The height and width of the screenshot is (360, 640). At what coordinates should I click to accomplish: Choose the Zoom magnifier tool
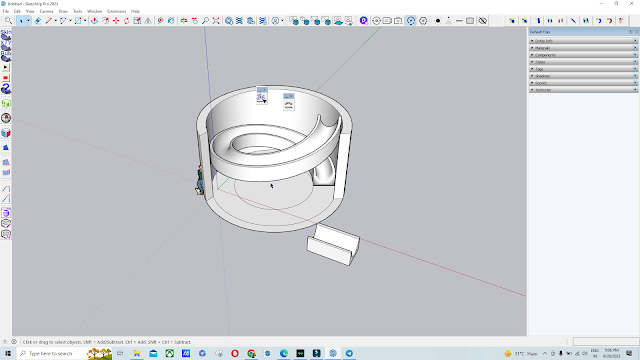tap(205, 20)
